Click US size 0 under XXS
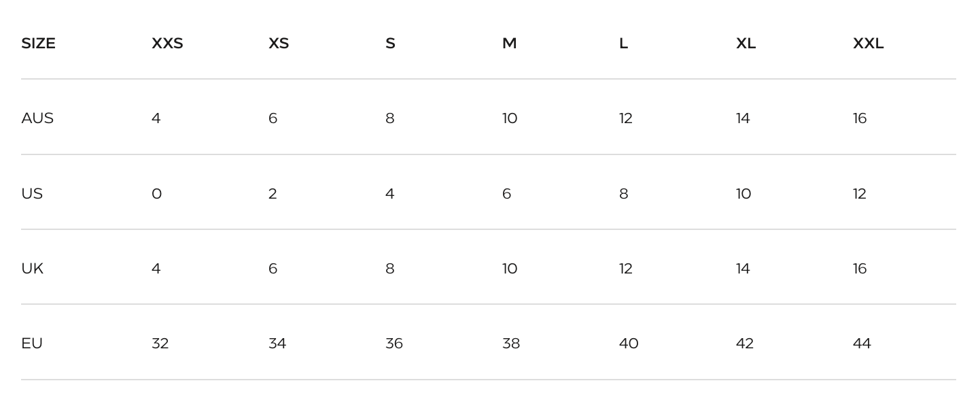980x415 pixels. click(156, 194)
